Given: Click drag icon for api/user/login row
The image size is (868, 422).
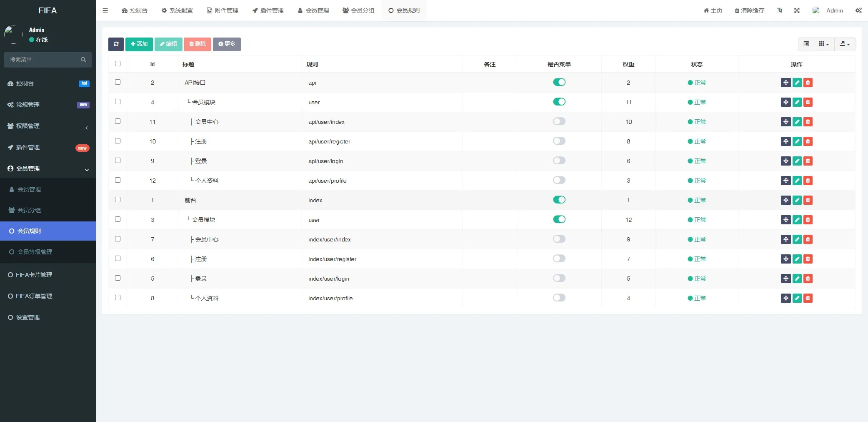Looking at the screenshot, I should coord(785,161).
